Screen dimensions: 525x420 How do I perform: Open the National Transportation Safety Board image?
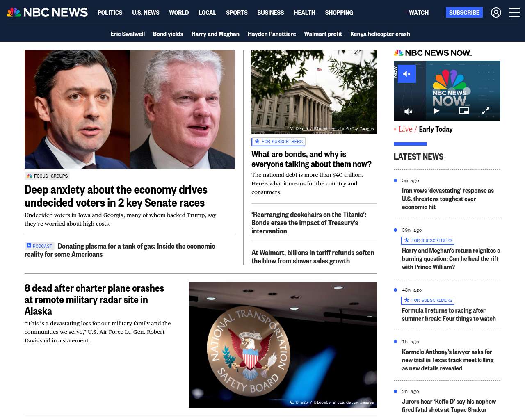click(283, 345)
